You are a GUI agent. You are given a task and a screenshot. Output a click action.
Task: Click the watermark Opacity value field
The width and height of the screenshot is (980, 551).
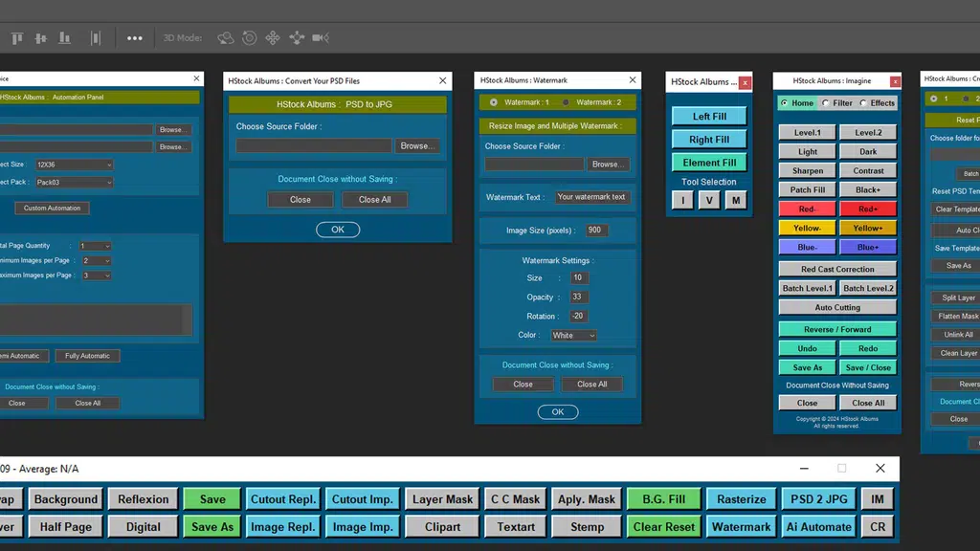coord(579,297)
